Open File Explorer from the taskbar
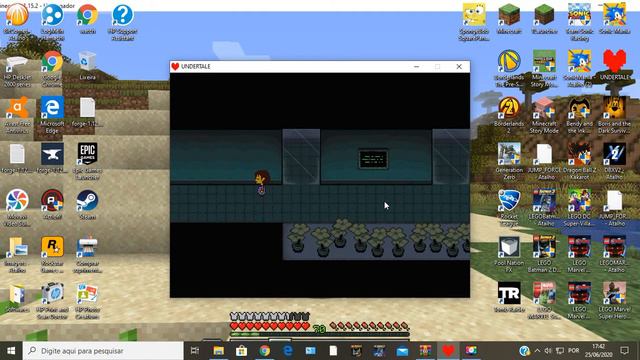Image resolution: width=640 pixels, height=360 pixels. tap(218, 351)
